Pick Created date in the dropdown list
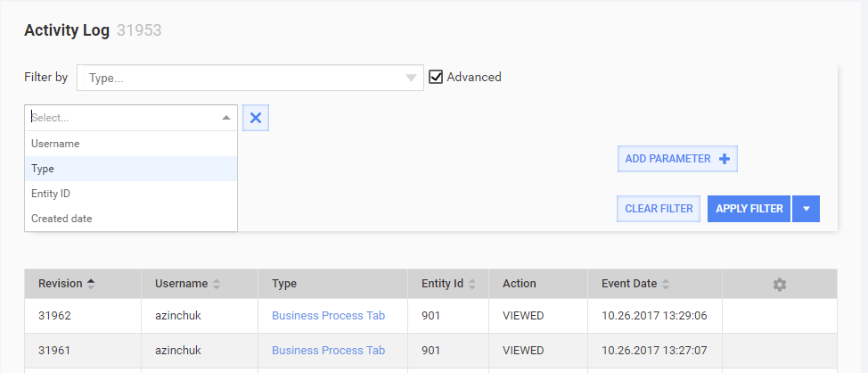Screen dimensions: 868x373 coord(131,219)
